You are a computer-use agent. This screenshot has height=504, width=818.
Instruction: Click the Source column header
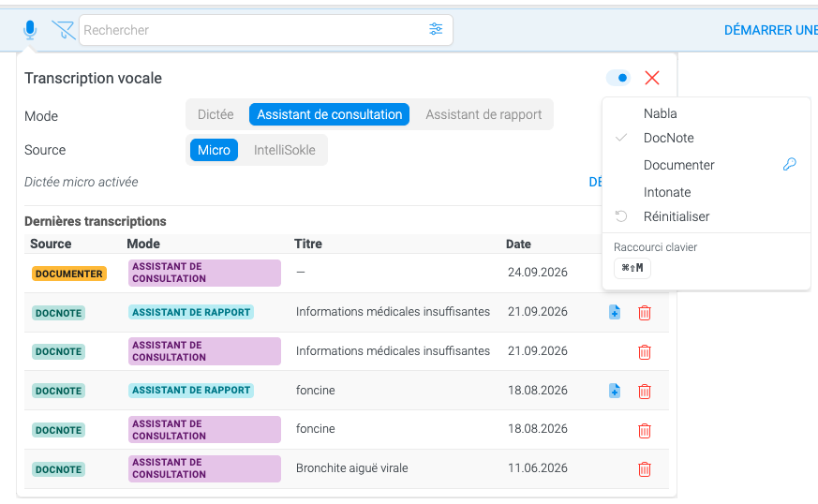tap(51, 244)
